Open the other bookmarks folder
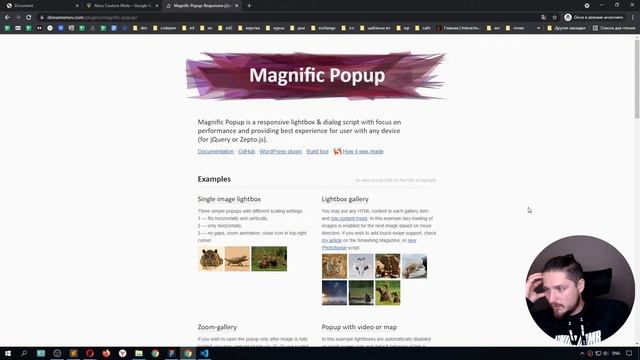Image resolution: width=640 pixels, height=360 pixels. coord(566,28)
